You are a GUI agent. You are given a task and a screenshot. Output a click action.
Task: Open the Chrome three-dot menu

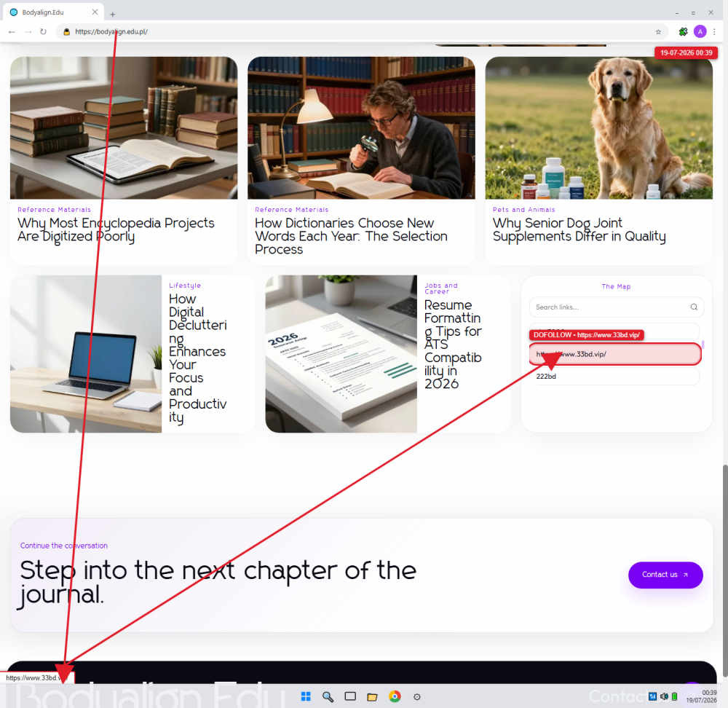pyautogui.click(x=714, y=31)
